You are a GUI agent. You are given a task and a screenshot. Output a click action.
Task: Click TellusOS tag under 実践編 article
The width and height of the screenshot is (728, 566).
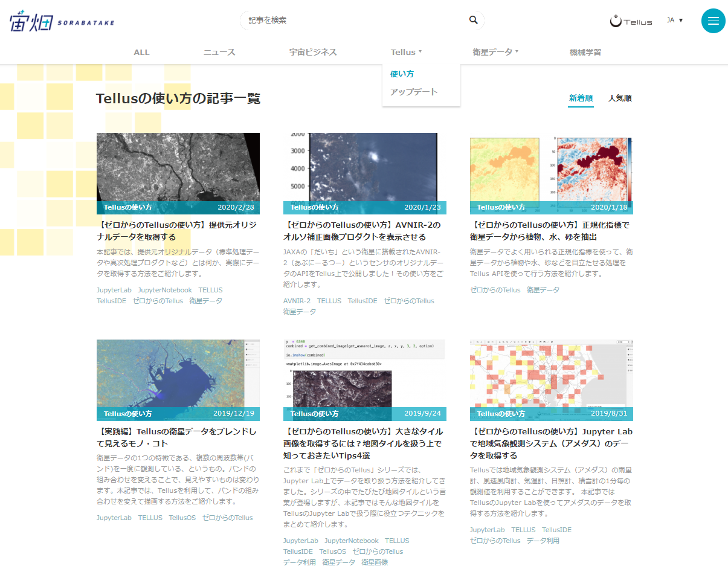(182, 518)
